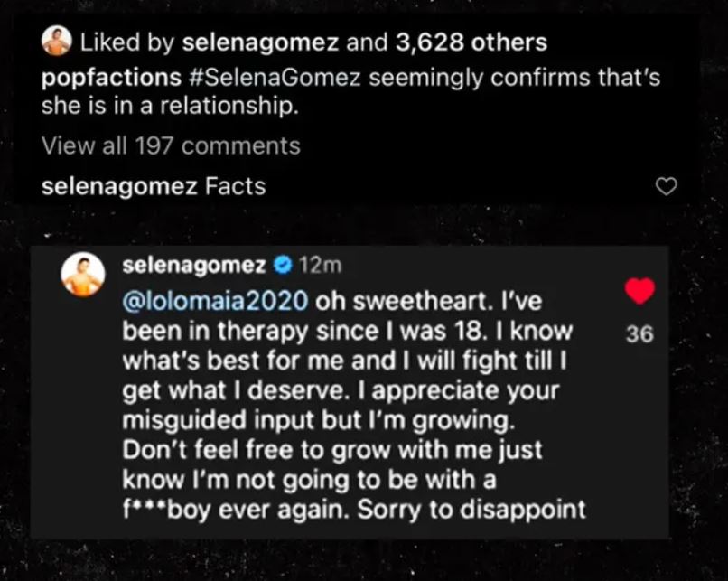This screenshot has width=728, height=581.
Task: Like the "Facts" comment with outline heart
Action: (x=666, y=187)
